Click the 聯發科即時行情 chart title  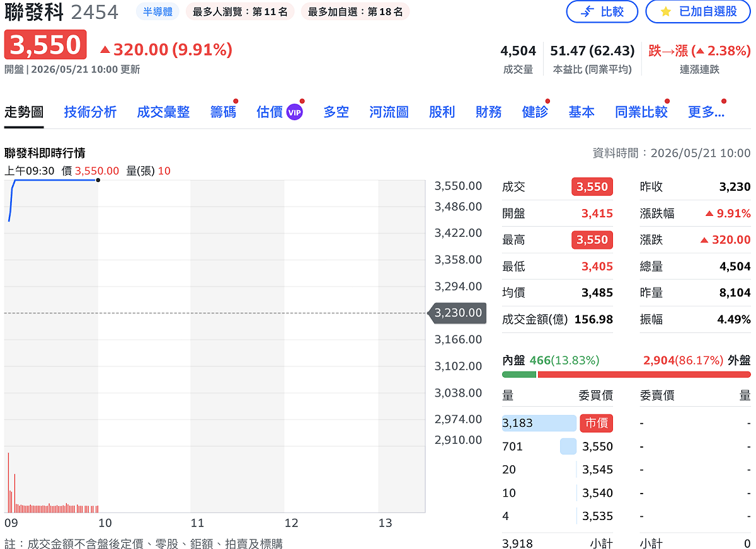coord(45,153)
